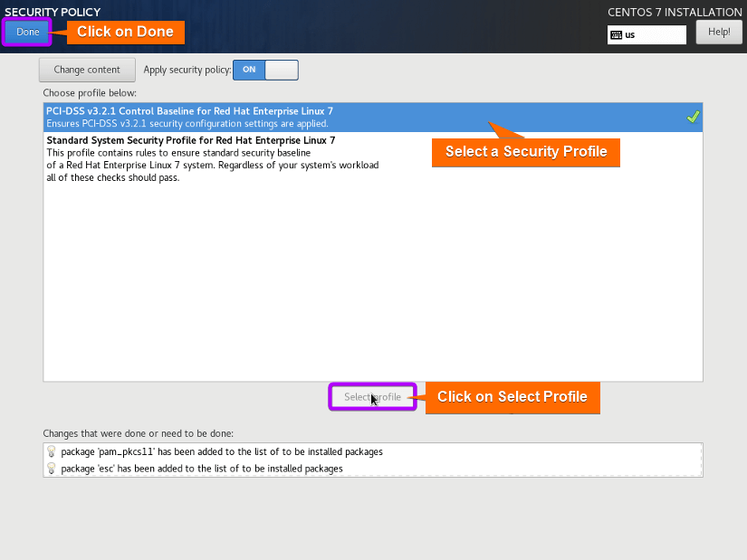Select the package 'esc' has been added message

click(202, 469)
